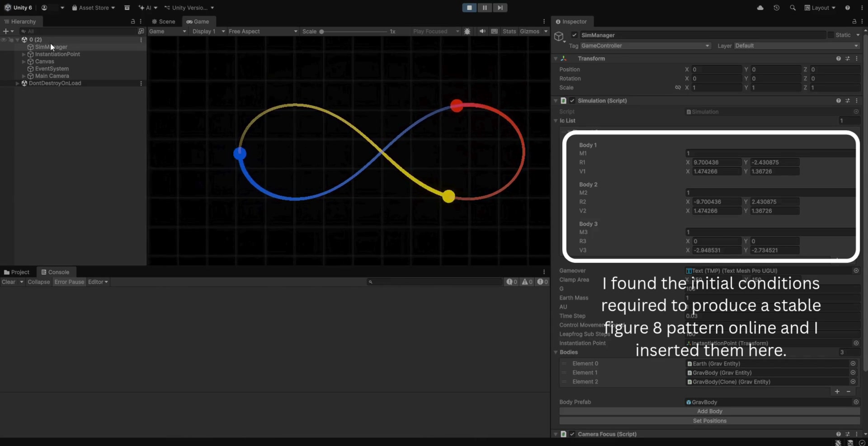Expand the DontDestroyOnLoad scene

point(17,83)
